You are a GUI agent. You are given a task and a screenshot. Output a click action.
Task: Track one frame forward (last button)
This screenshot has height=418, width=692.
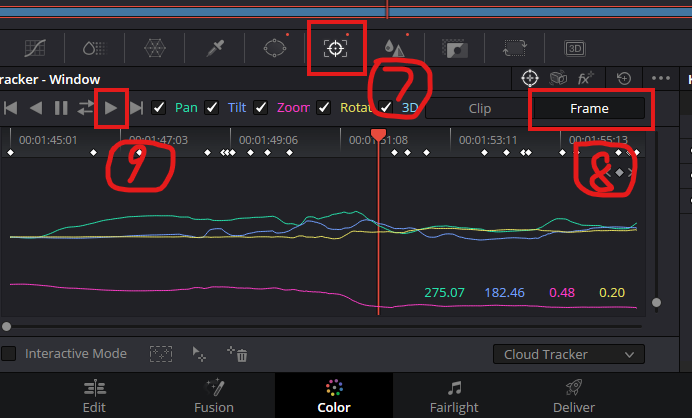(136, 108)
